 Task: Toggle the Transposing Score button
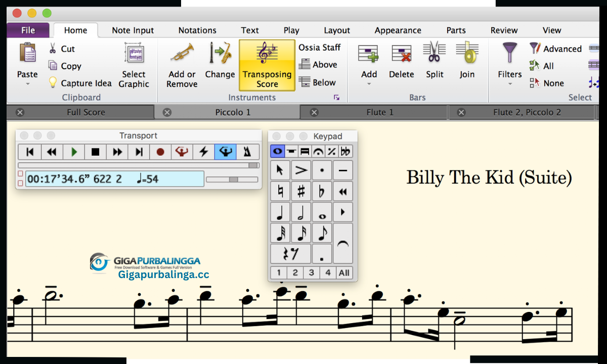[267, 65]
